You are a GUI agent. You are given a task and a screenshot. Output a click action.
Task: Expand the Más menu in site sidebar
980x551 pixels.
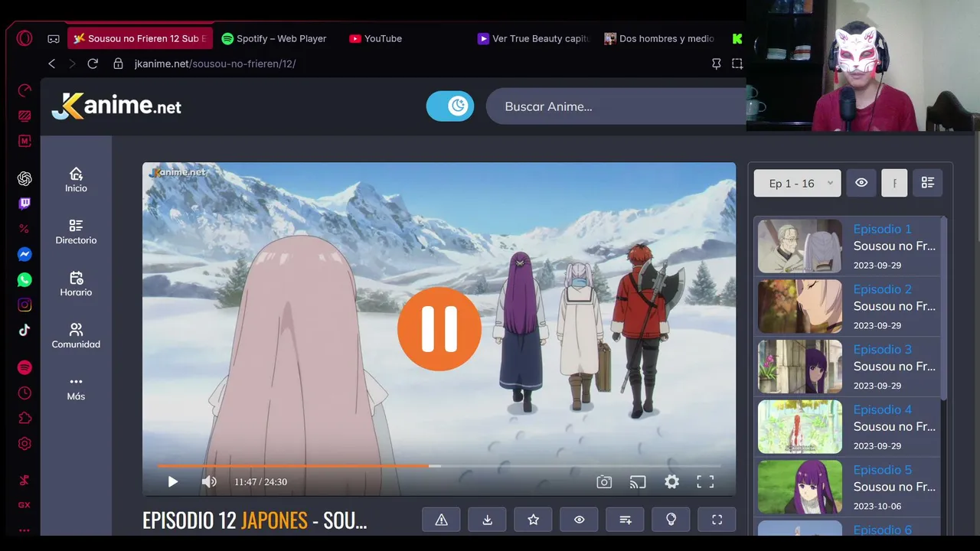coord(76,389)
